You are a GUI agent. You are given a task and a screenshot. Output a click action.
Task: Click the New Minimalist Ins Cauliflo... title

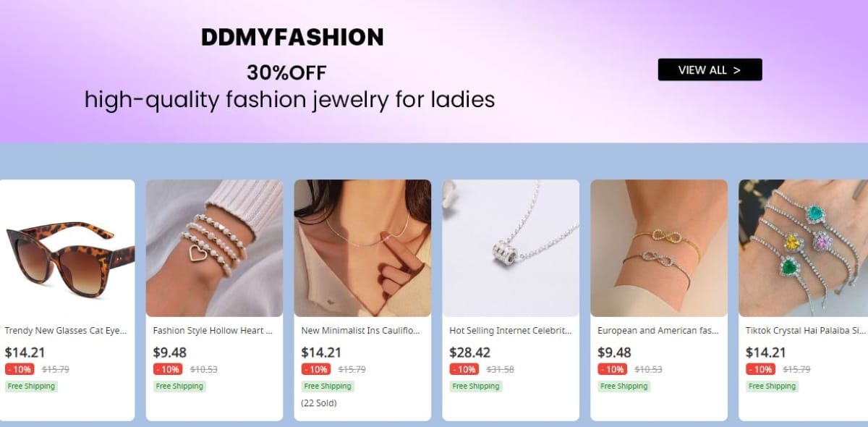point(361,331)
